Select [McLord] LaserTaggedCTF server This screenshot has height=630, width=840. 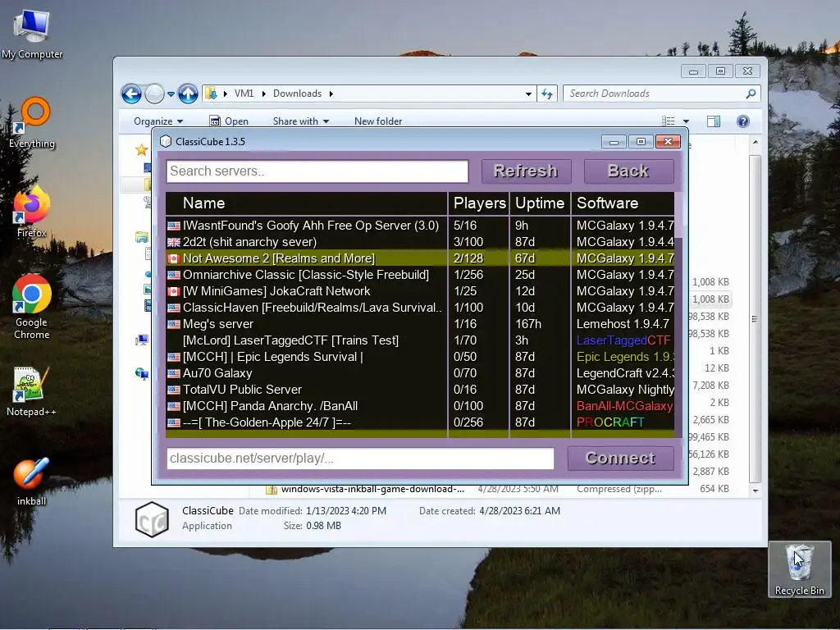tap(420, 340)
